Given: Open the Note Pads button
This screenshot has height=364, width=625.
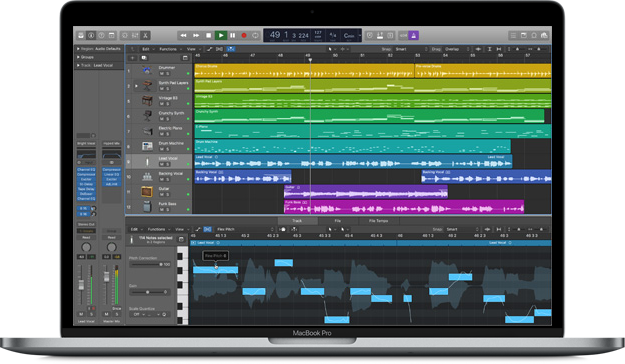Looking at the screenshot, I should (x=524, y=35).
